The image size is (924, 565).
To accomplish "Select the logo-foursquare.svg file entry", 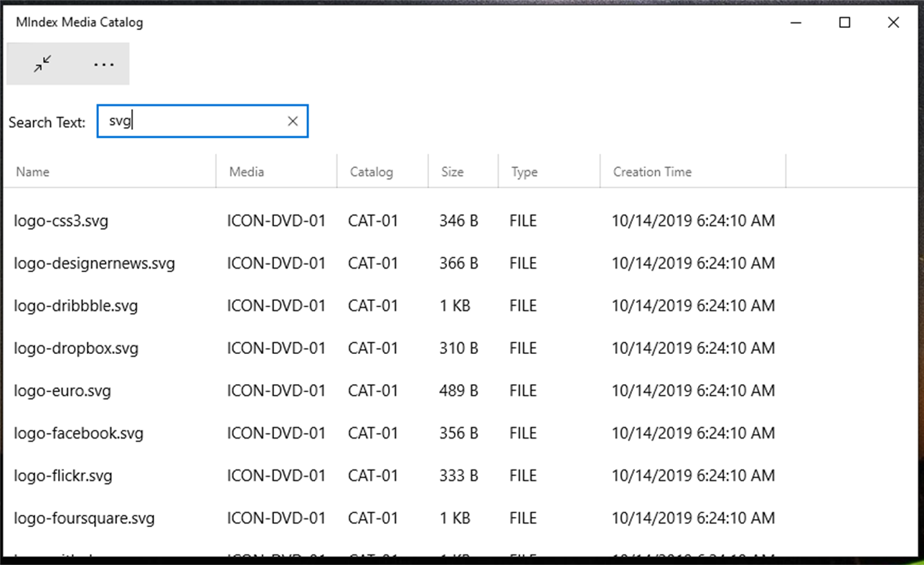I will pyautogui.click(x=84, y=517).
